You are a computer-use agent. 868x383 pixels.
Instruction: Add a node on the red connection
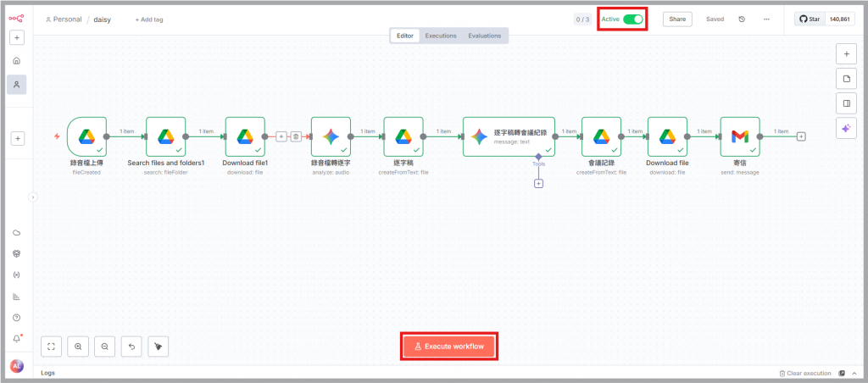[281, 136]
